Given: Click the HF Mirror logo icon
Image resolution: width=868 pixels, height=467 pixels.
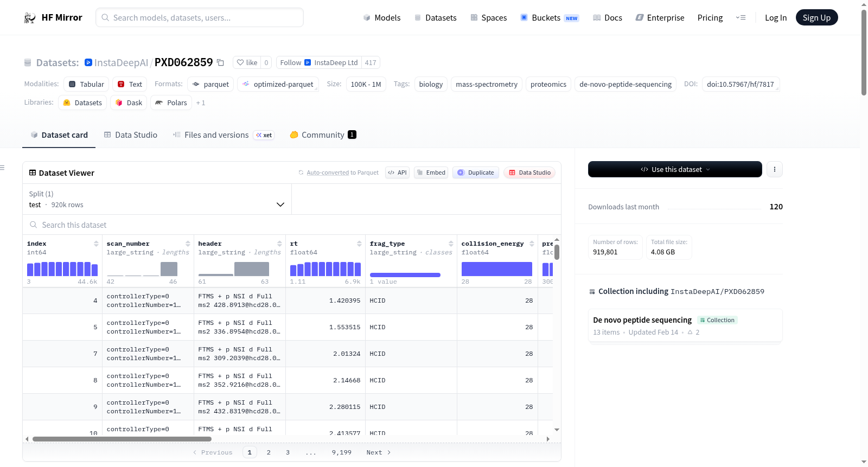Looking at the screenshot, I should coord(30,18).
